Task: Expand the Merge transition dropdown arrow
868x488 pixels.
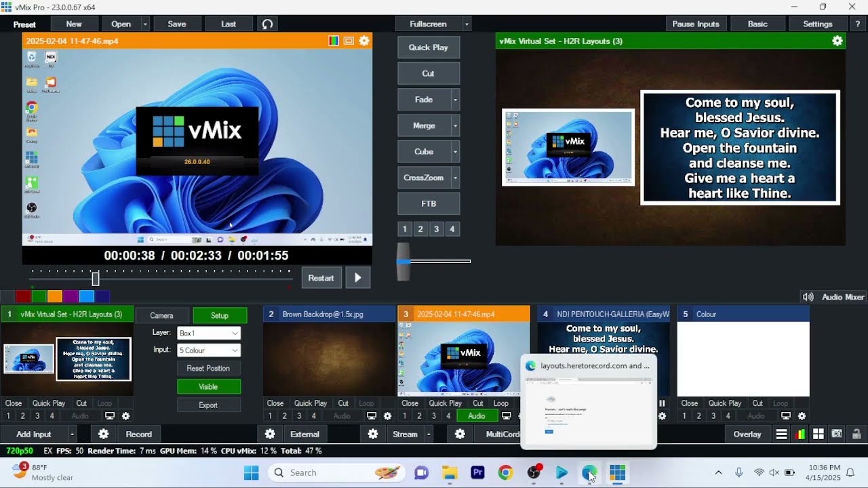Action: coord(456,126)
